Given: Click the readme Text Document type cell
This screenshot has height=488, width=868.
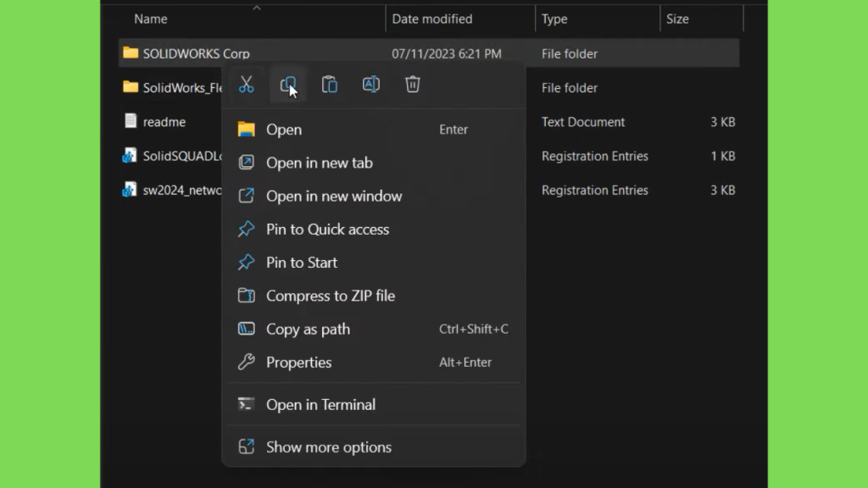Looking at the screenshot, I should 583,122.
